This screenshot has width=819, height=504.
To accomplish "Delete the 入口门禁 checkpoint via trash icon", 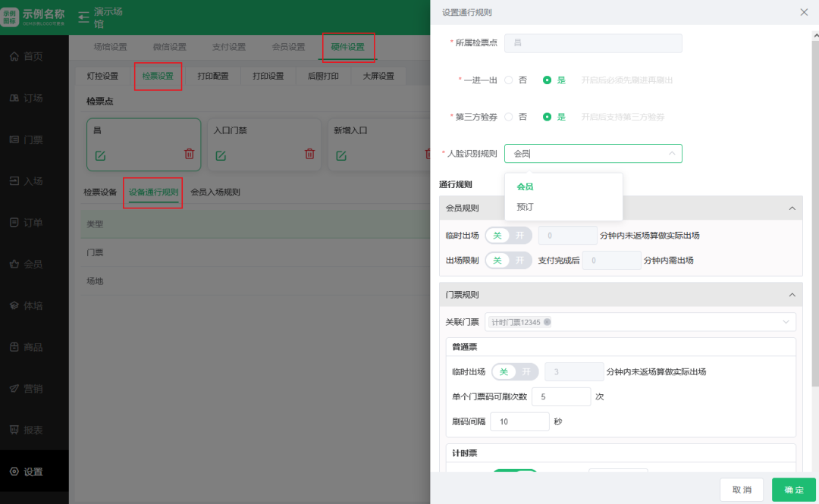I will [x=309, y=153].
